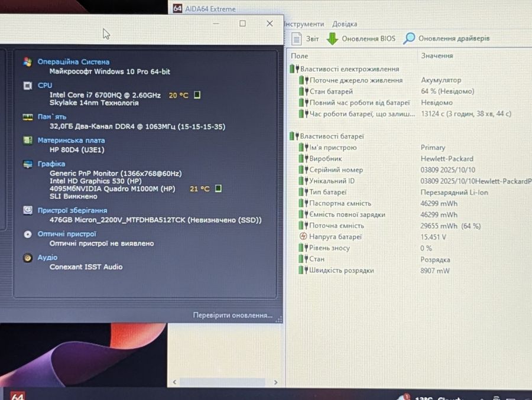Image resolution: width=532 pixels, height=400 pixels.
Task: Click the CPU chip icon
Action: point(27,86)
